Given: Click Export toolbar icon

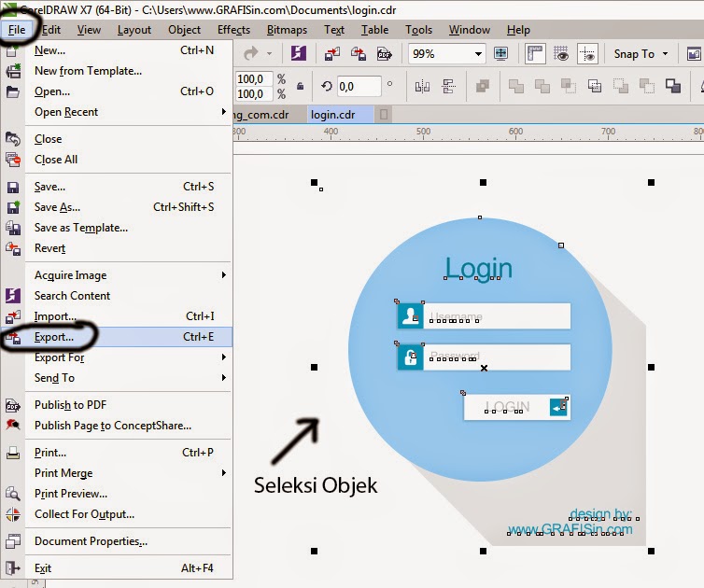Looking at the screenshot, I should tap(359, 54).
